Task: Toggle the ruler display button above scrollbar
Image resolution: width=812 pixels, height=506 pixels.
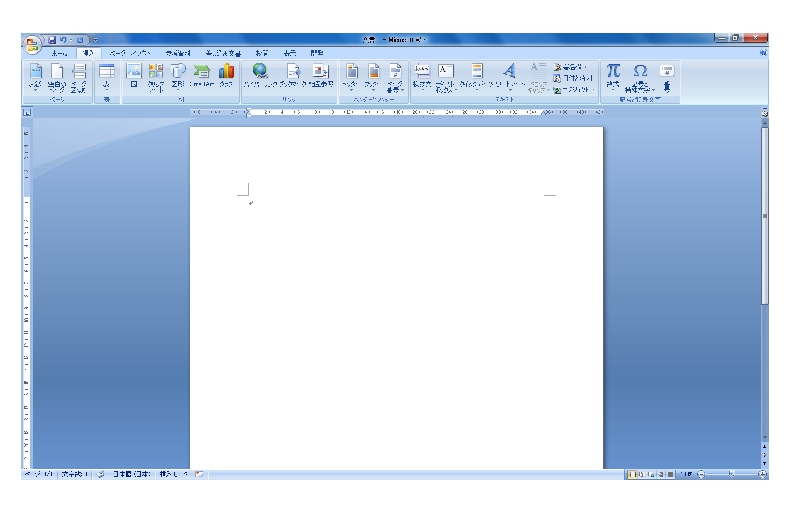Action: coord(765,113)
